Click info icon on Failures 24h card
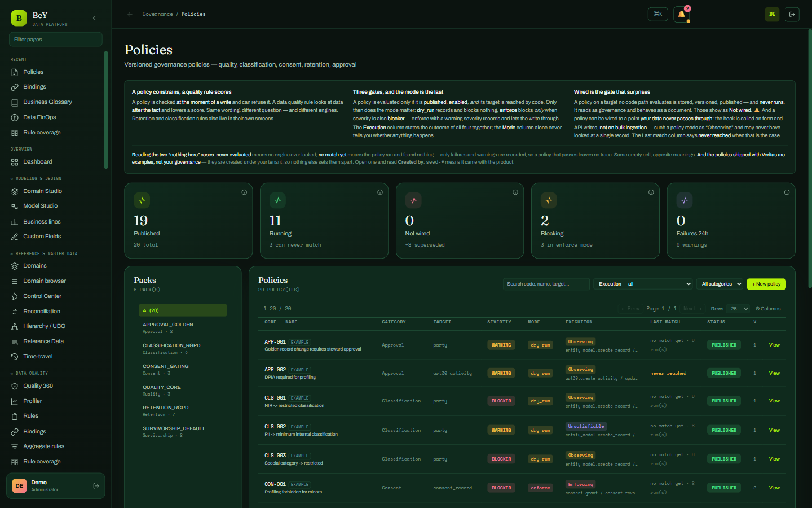The height and width of the screenshot is (508, 812). [x=787, y=192]
